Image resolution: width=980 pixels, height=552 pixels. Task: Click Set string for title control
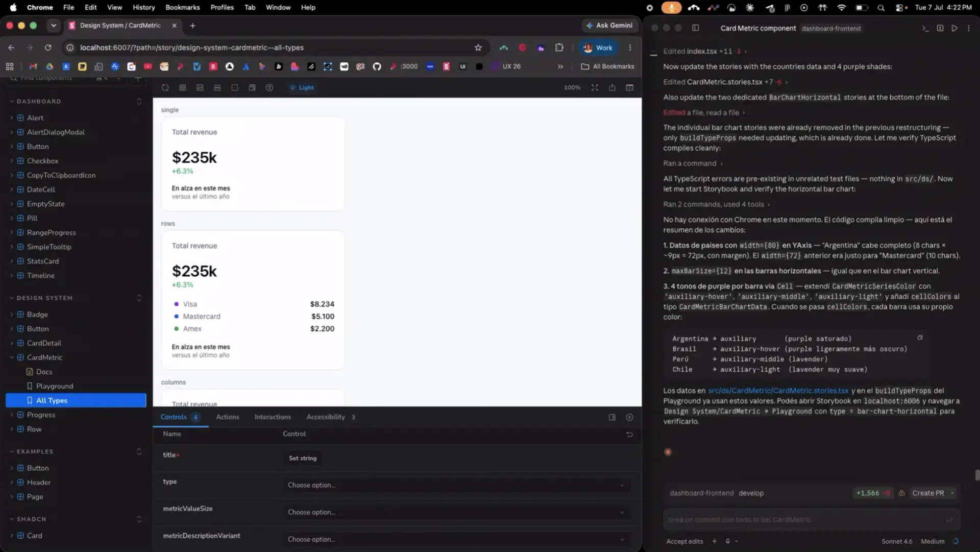point(303,458)
